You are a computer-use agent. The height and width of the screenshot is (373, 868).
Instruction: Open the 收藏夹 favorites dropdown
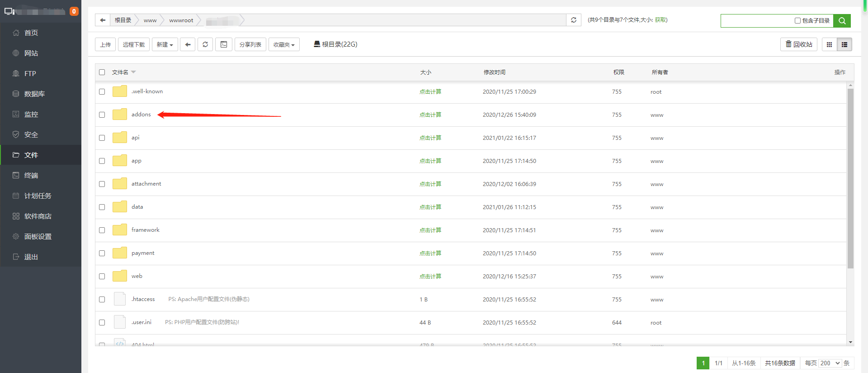284,44
